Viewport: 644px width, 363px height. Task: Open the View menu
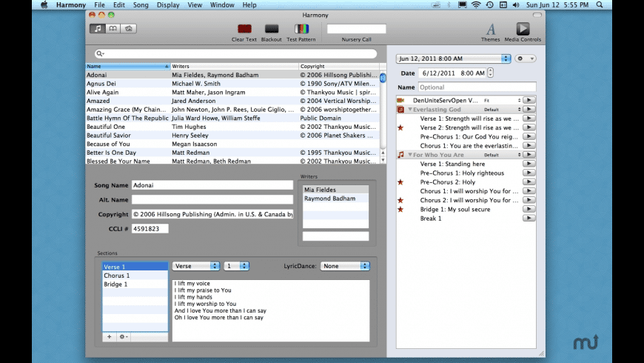[x=195, y=5]
